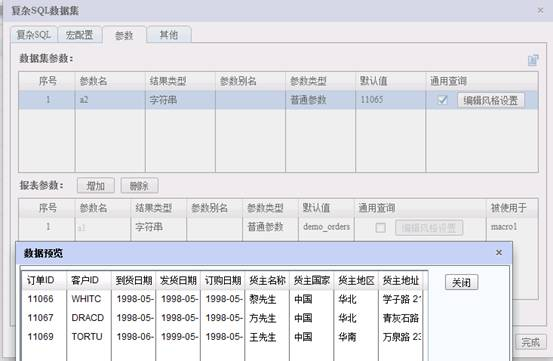Open the 宏配置 tab
The height and width of the screenshot is (361, 553).
point(79,35)
